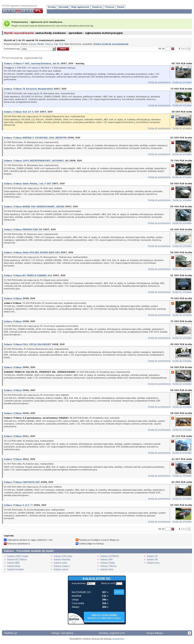194x644 pixels.
Task: Click the next page arrow in the top pagination
Action: (x=189, y=49)
